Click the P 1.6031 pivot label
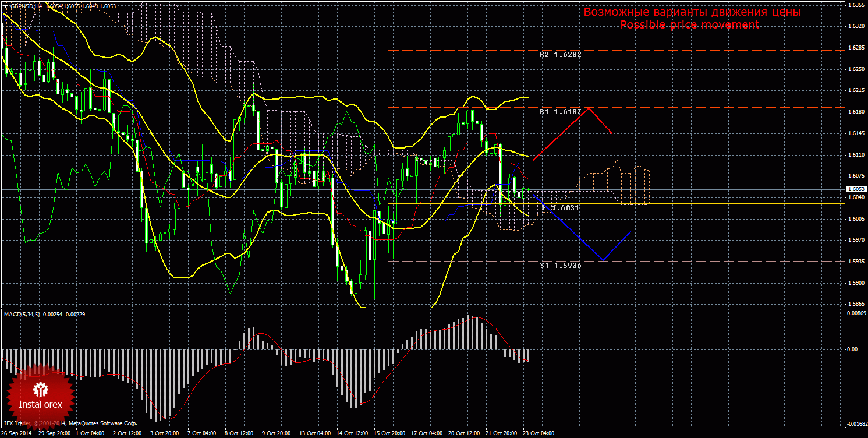 click(x=561, y=207)
